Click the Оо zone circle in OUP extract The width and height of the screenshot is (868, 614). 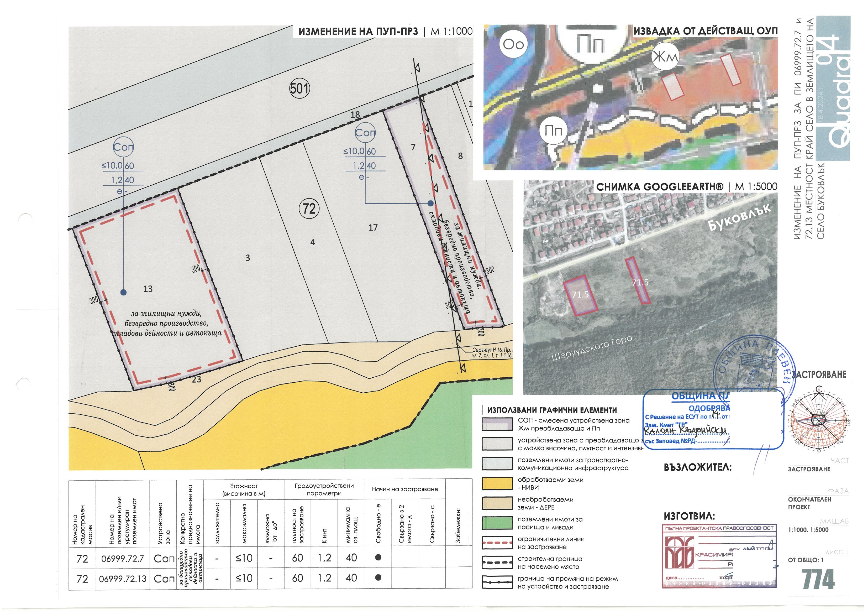[513, 44]
